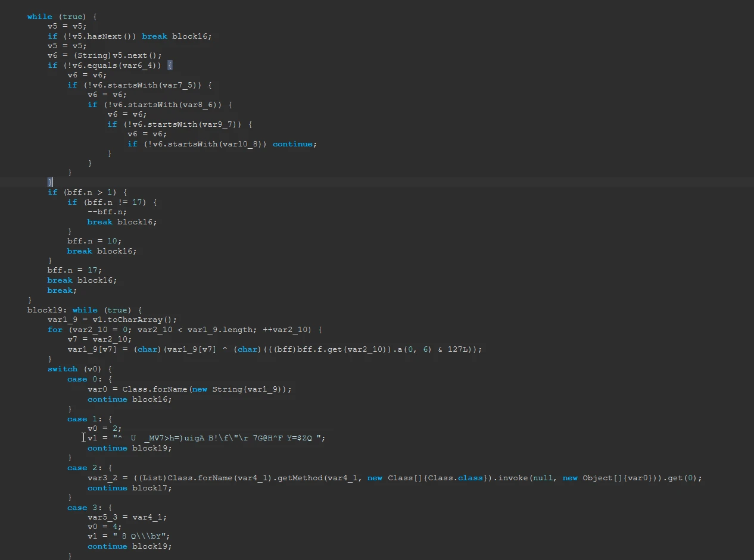Screen dimensions: 754x560
Task: Click the 'bff.n = 17;' assignment
Action: [x=75, y=270]
